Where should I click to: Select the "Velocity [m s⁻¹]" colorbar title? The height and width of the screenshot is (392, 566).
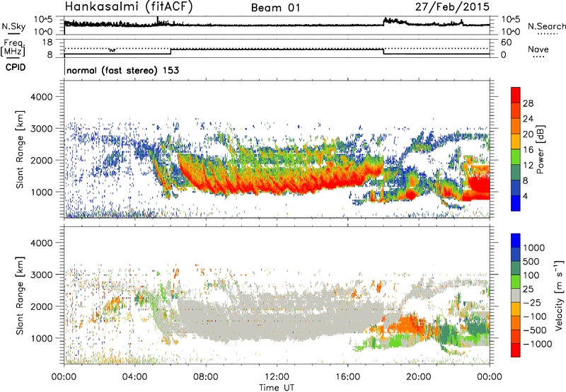(x=559, y=295)
